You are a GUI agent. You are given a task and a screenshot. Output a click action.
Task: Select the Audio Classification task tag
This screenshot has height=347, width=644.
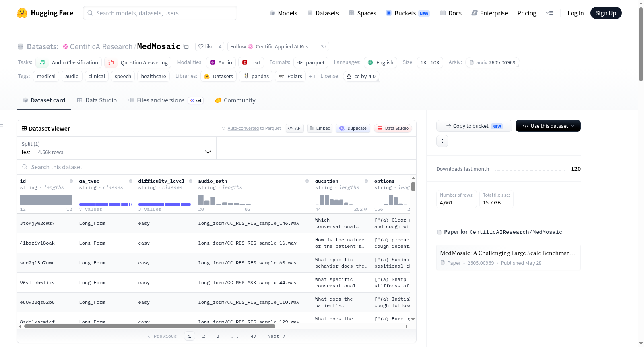pyautogui.click(x=69, y=62)
